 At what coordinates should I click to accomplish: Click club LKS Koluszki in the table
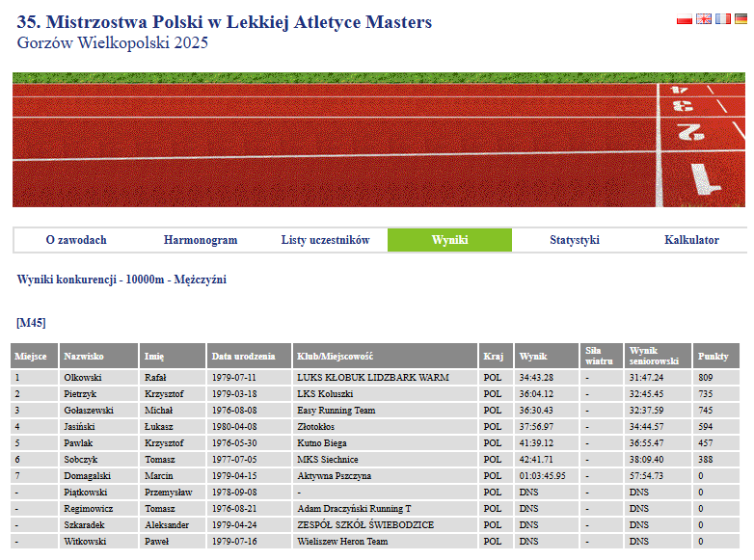[x=325, y=394]
